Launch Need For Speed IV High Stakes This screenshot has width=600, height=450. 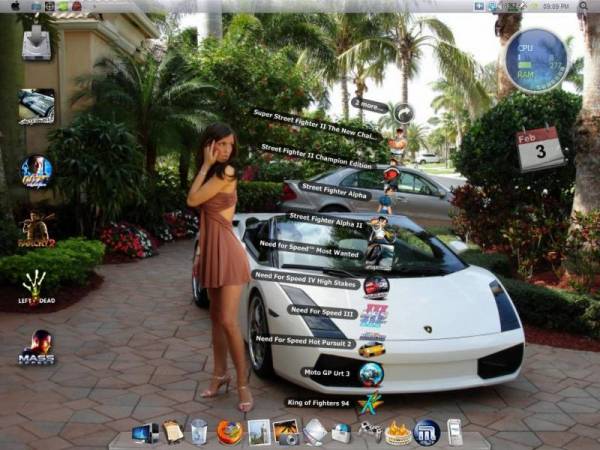[306, 279]
